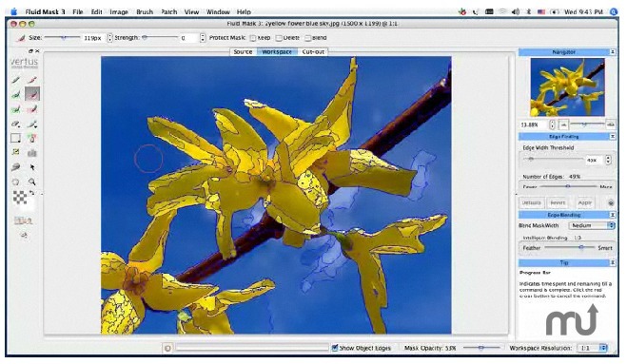Open the Window menu
This screenshot has width=627, height=364.
(x=218, y=12)
